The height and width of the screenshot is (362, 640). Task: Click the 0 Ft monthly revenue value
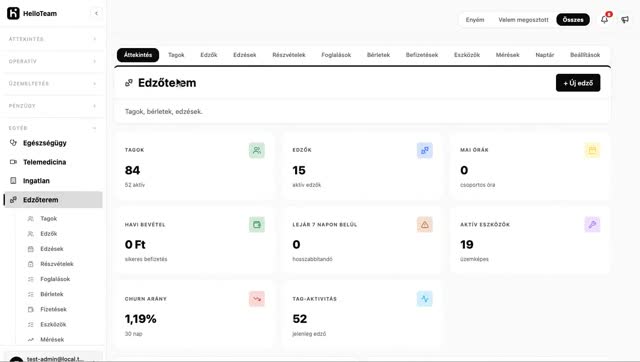pos(135,244)
